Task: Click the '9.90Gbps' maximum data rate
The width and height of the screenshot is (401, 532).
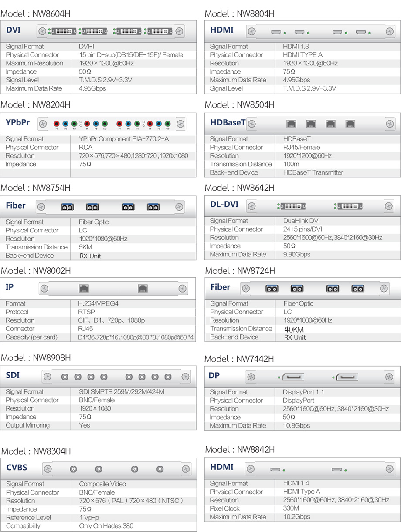Action: 297,254
